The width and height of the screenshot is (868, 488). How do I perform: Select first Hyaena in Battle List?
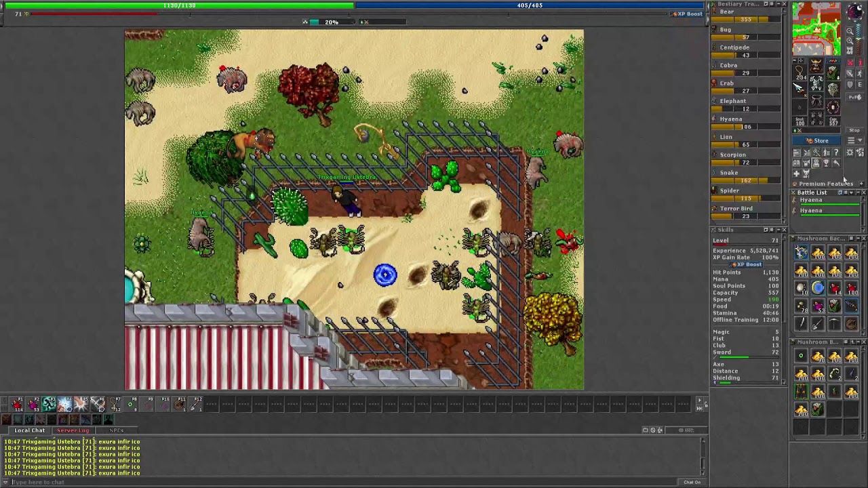point(826,201)
